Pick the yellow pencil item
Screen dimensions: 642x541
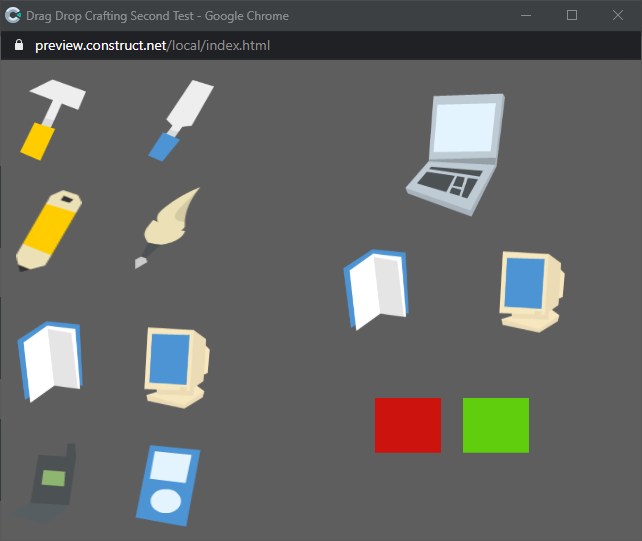pyautogui.click(x=49, y=230)
